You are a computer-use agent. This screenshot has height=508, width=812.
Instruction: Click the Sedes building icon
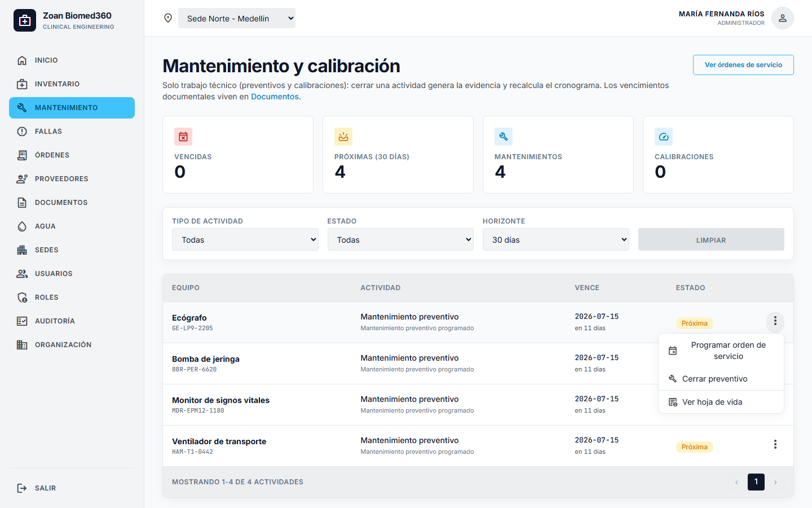click(x=22, y=250)
